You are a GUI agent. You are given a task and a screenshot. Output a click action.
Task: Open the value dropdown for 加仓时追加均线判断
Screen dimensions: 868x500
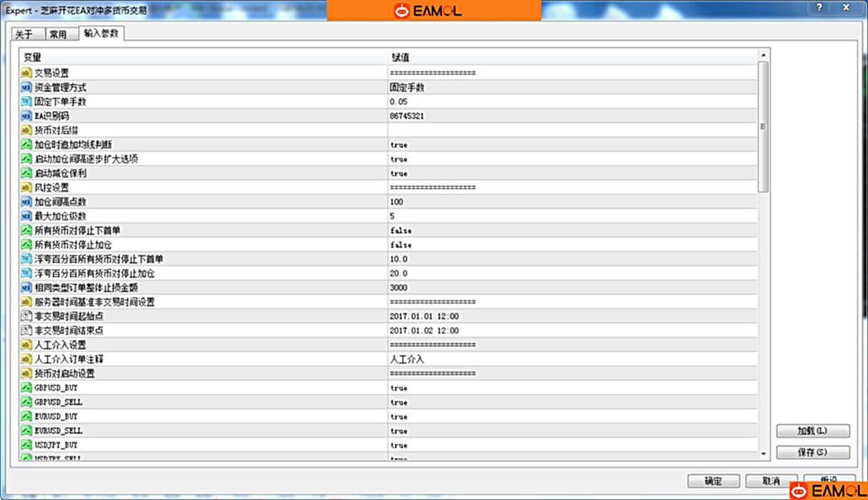pos(399,144)
